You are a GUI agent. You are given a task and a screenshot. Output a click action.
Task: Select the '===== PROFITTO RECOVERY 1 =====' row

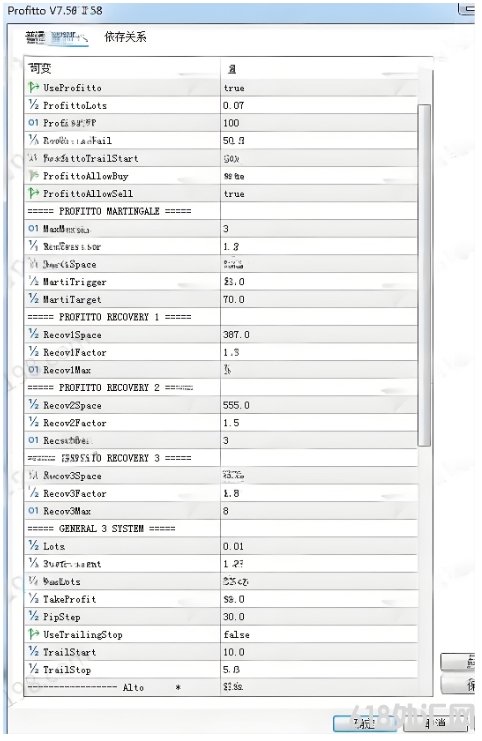(109, 317)
